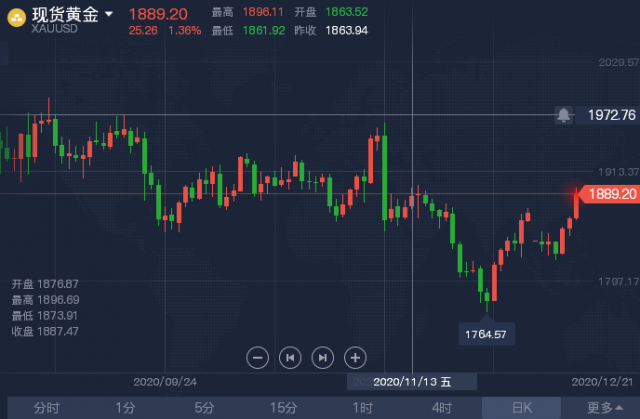Click the 最低 1873.91 crosshair info line
Screen dimensions: 640x419
pyautogui.click(x=44, y=316)
